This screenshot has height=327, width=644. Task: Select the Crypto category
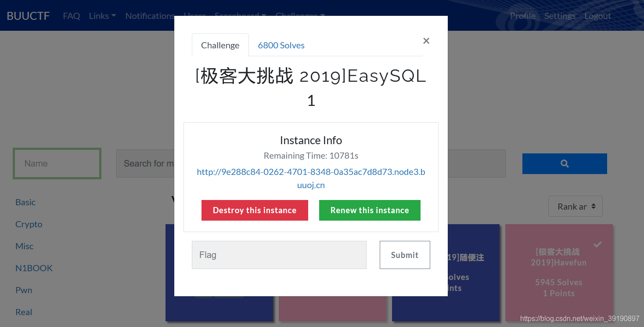pyautogui.click(x=29, y=224)
